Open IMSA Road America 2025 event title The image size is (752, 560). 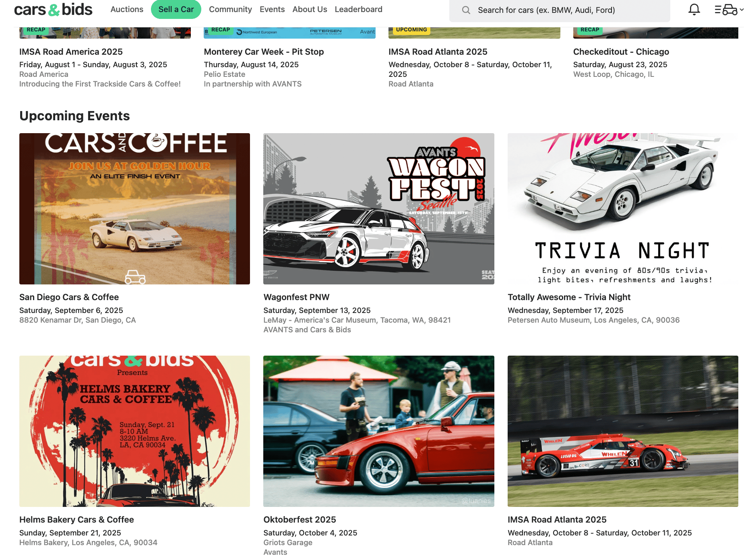[x=71, y=52]
